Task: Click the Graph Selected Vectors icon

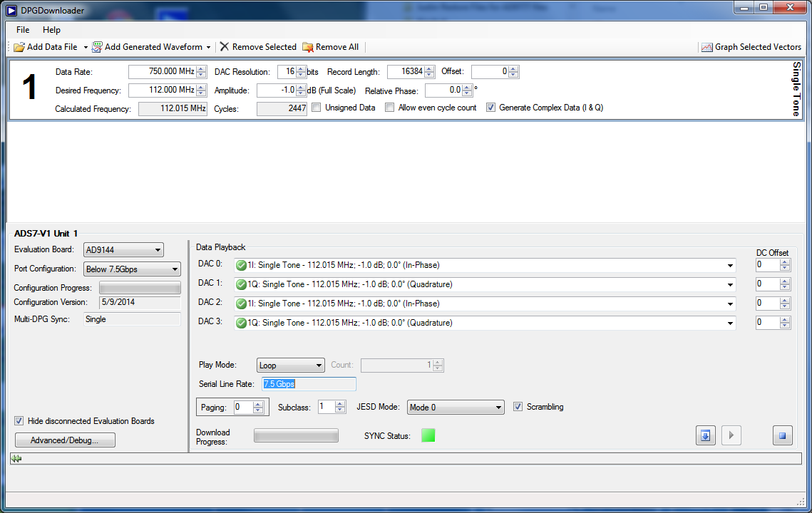Action: 706,47
